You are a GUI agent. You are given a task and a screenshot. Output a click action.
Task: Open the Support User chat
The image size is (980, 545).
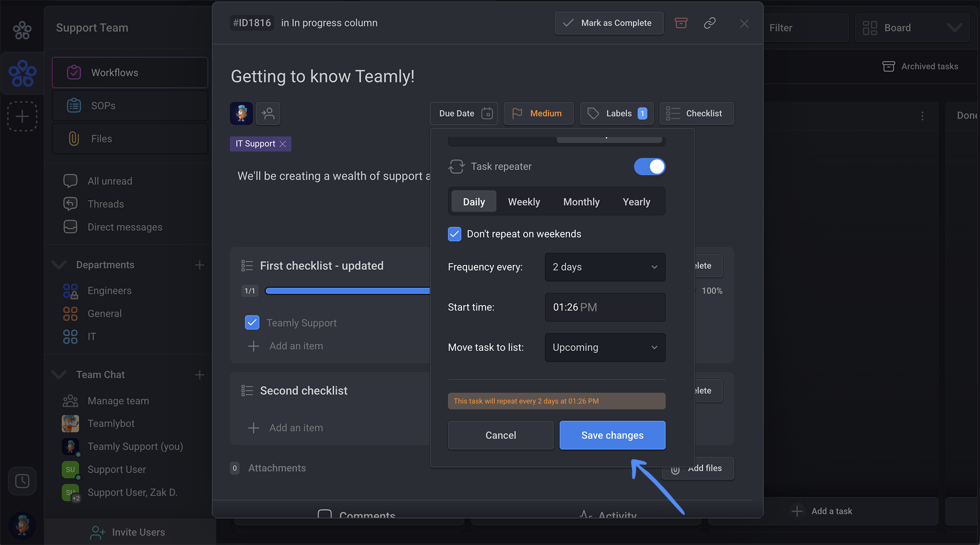[116, 469]
